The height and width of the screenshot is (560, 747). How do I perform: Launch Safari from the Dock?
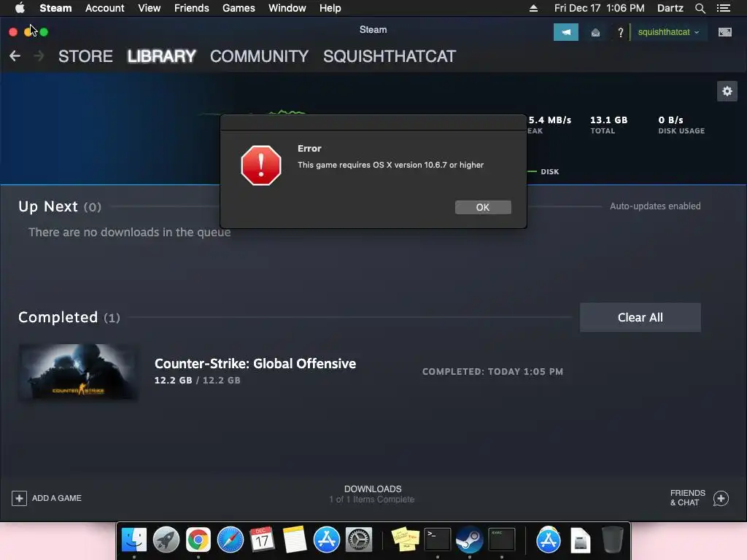231,540
